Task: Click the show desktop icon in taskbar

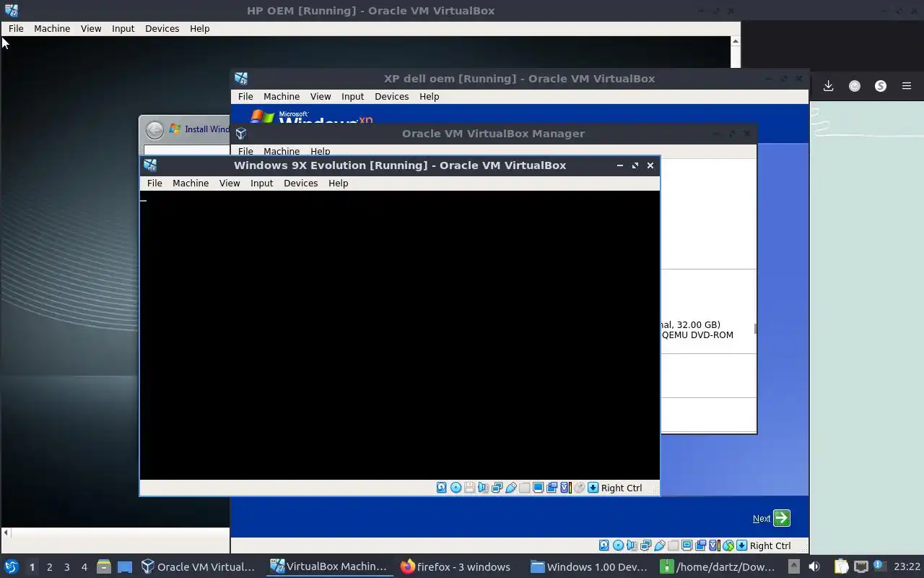Action: [125, 567]
